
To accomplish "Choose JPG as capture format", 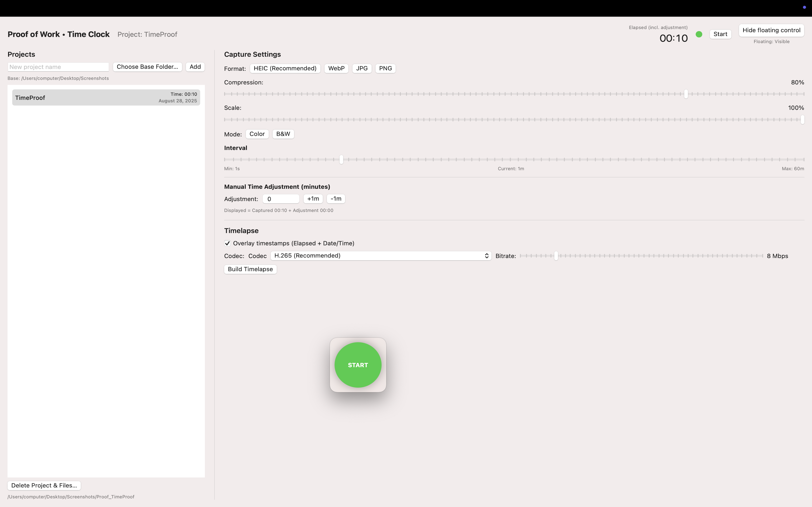I will point(362,68).
